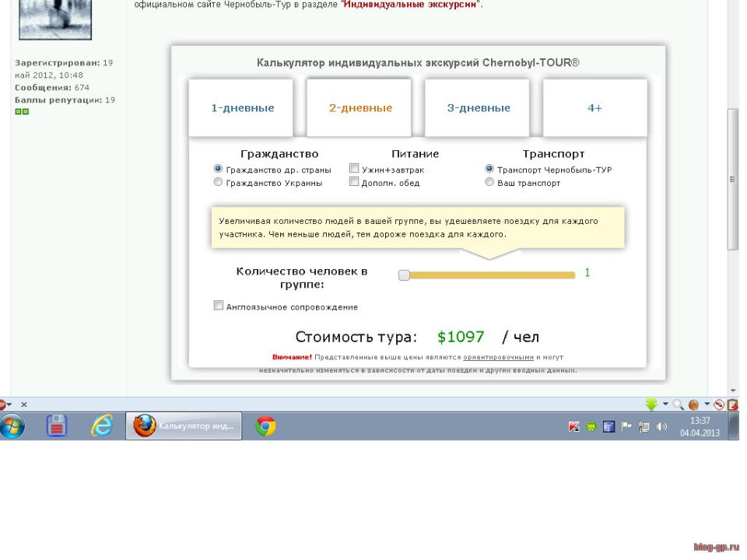The image size is (747, 560).
Task: Switch to 3-дневные tab
Action: [x=477, y=107]
